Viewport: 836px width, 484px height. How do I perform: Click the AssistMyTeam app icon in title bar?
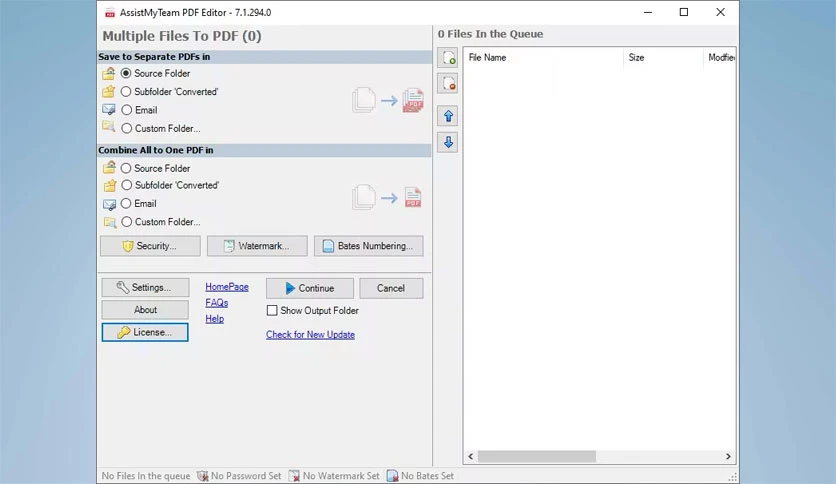(x=110, y=13)
